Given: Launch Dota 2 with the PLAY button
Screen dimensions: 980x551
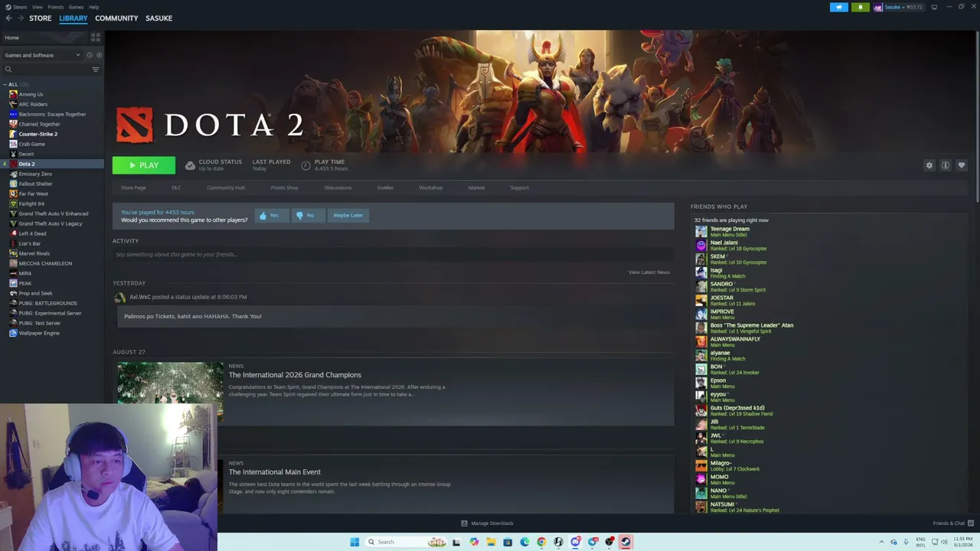Looking at the screenshot, I should click(144, 165).
